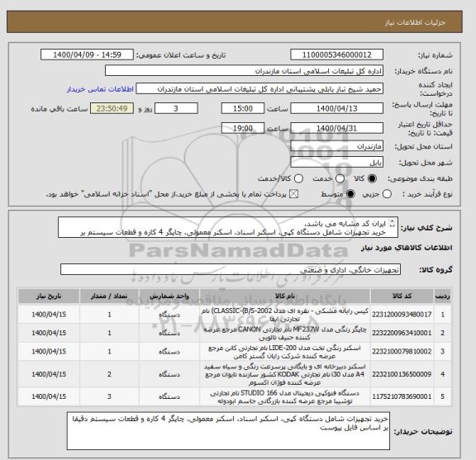Click the general need description textbox
Viewport: 476px width, 460px height.
click(x=228, y=228)
